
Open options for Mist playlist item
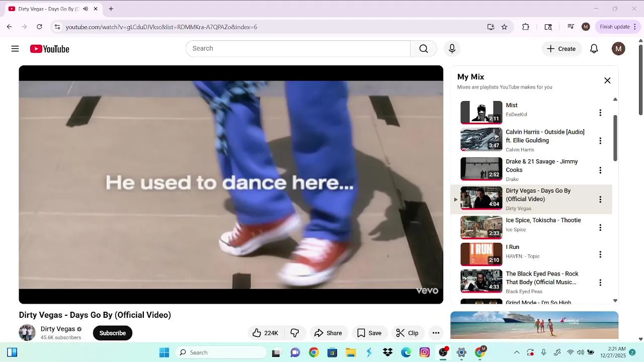click(600, 113)
